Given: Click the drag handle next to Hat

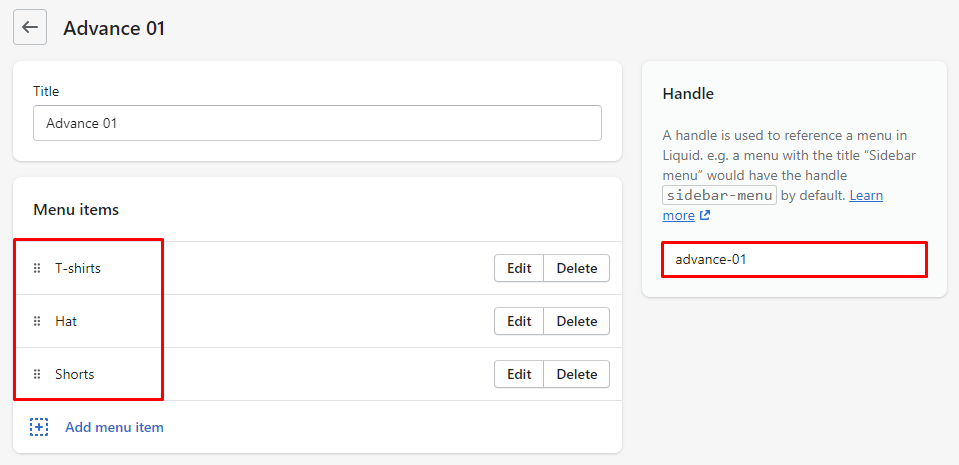Looking at the screenshot, I should coord(37,321).
